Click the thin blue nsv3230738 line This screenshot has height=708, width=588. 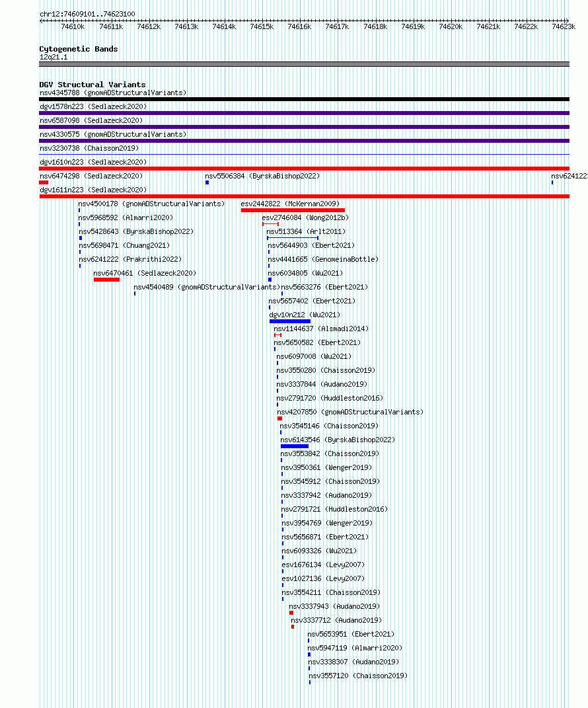(304, 155)
